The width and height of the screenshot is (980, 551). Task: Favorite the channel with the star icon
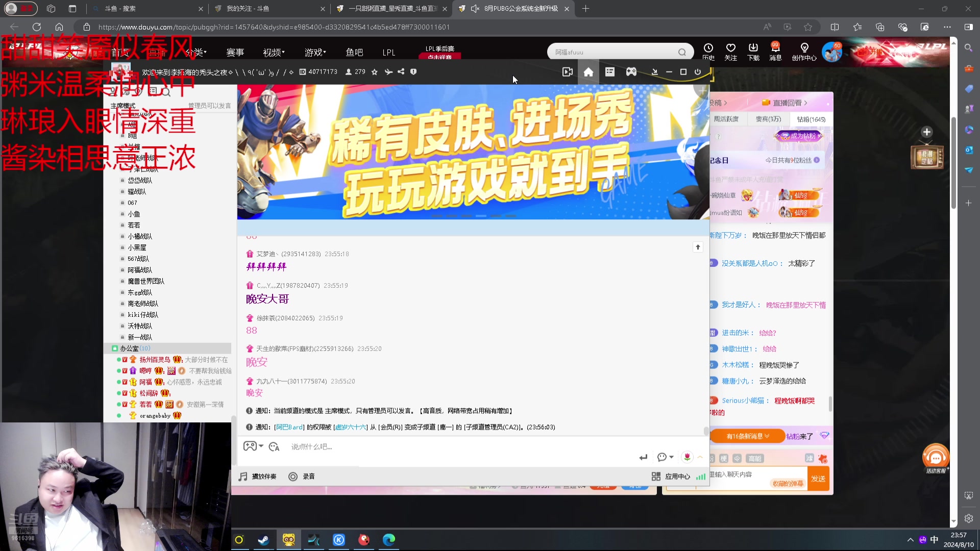click(x=375, y=72)
